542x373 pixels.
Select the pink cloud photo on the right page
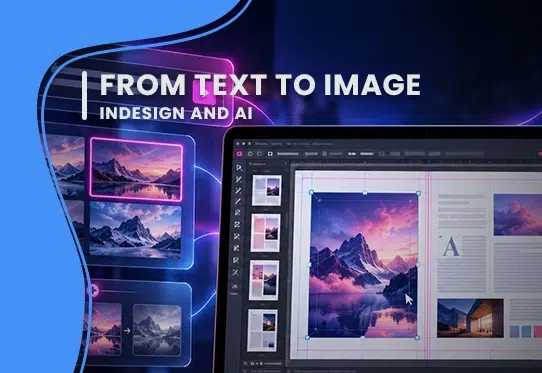tap(518, 215)
